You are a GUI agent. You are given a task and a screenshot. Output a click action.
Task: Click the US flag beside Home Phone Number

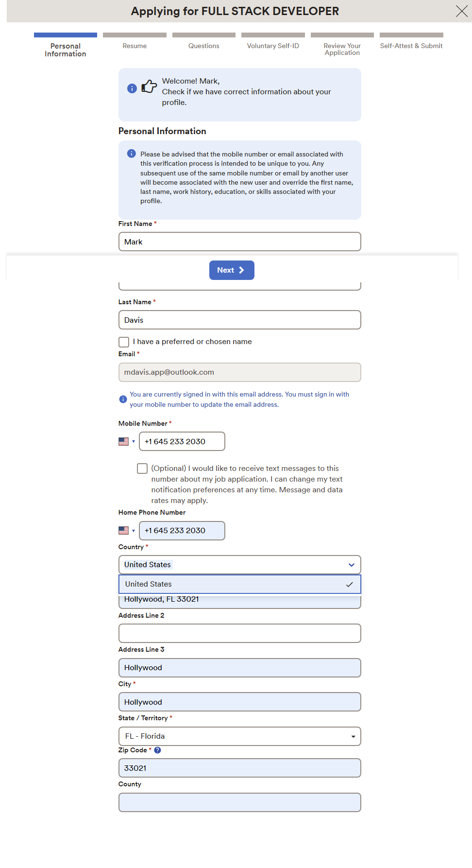point(124,530)
